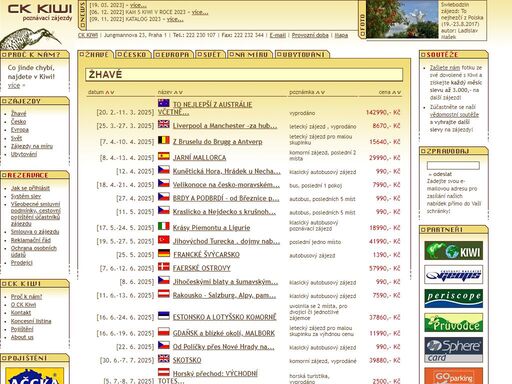Open Reklamační řád link in sidebar
Screen dimensions: 512x384
[x=31, y=240]
